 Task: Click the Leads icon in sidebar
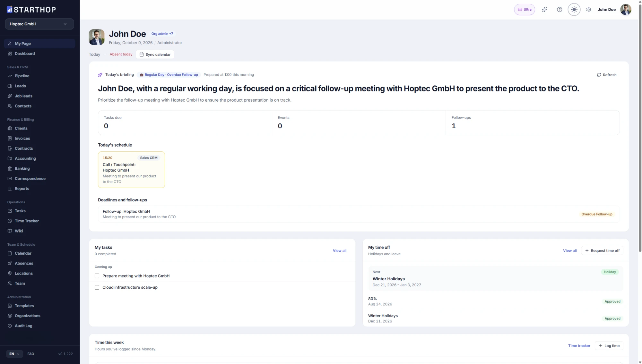click(x=10, y=86)
